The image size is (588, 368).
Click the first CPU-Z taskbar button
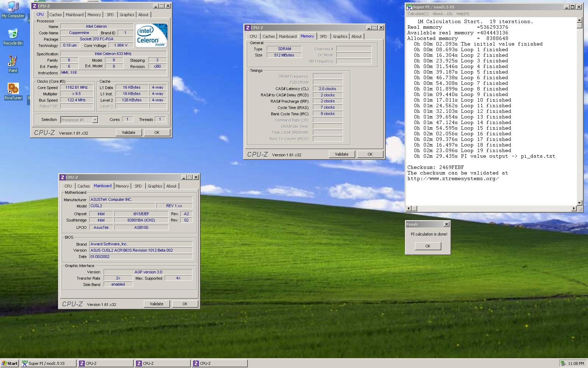point(105,363)
